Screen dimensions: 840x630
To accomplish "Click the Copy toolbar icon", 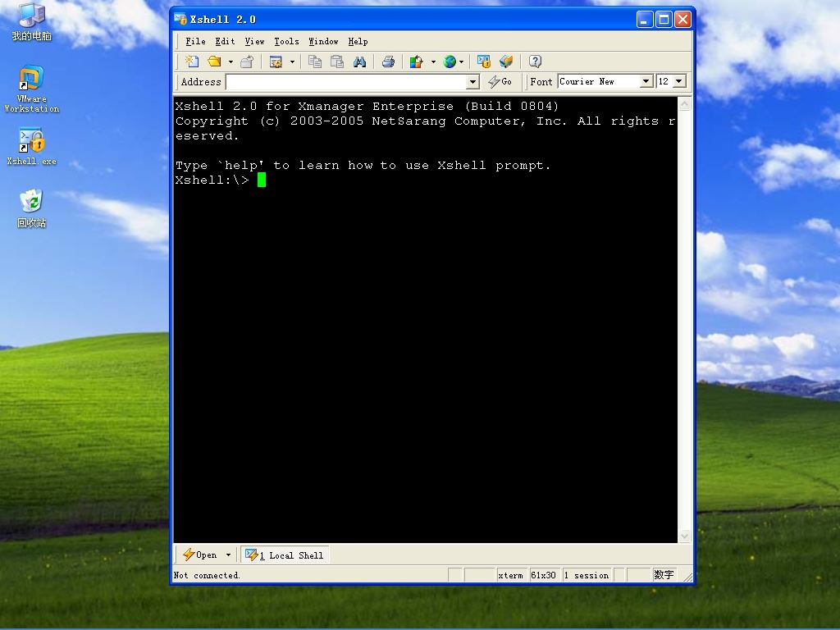I will click(x=315, y=62).
